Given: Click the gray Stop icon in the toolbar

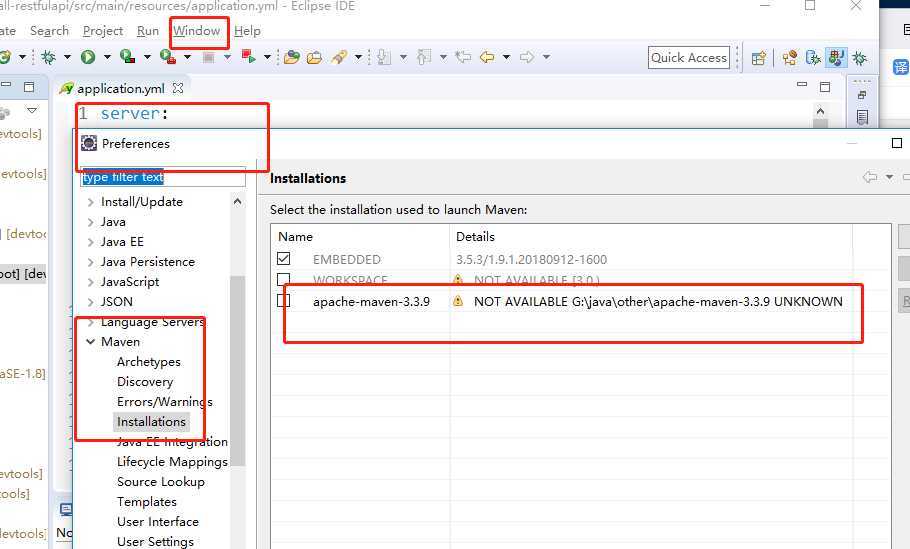Looking at the screenshot, I should (208, 57).
